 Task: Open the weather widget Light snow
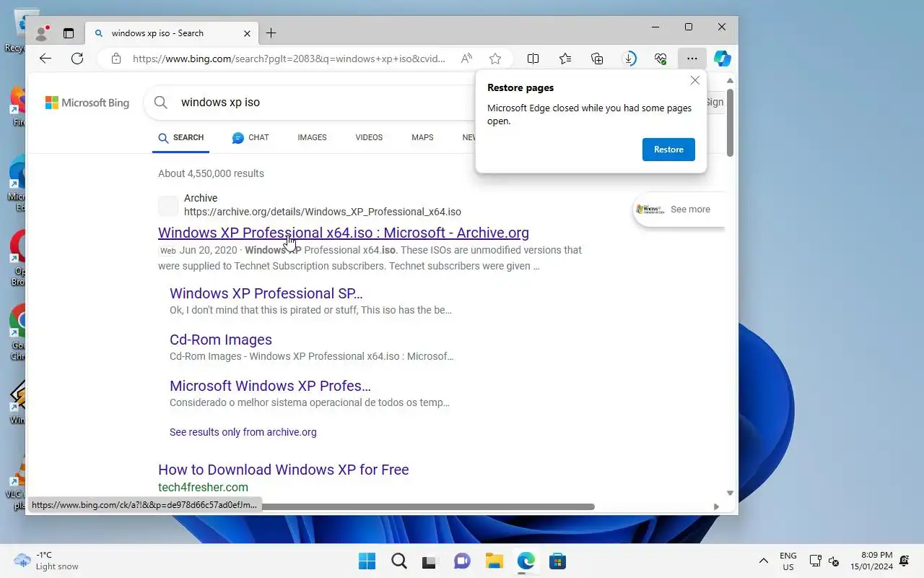click(x=46, y=561)
